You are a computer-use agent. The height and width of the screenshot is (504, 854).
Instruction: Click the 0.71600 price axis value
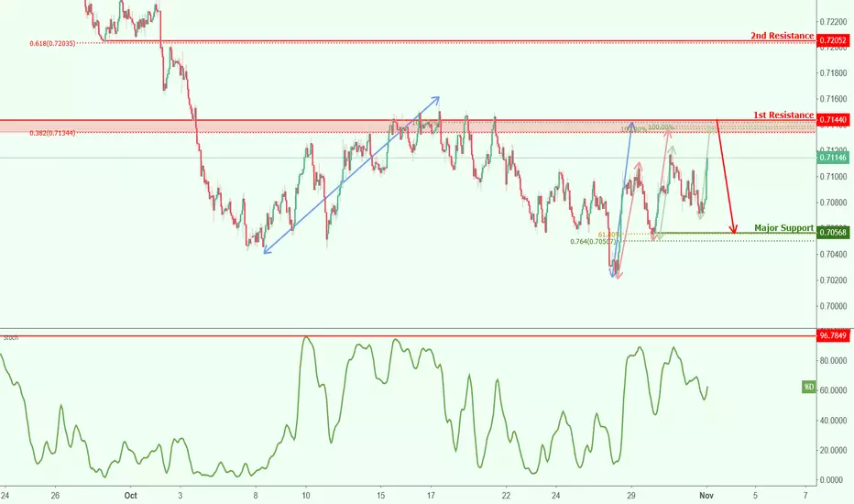833,99
